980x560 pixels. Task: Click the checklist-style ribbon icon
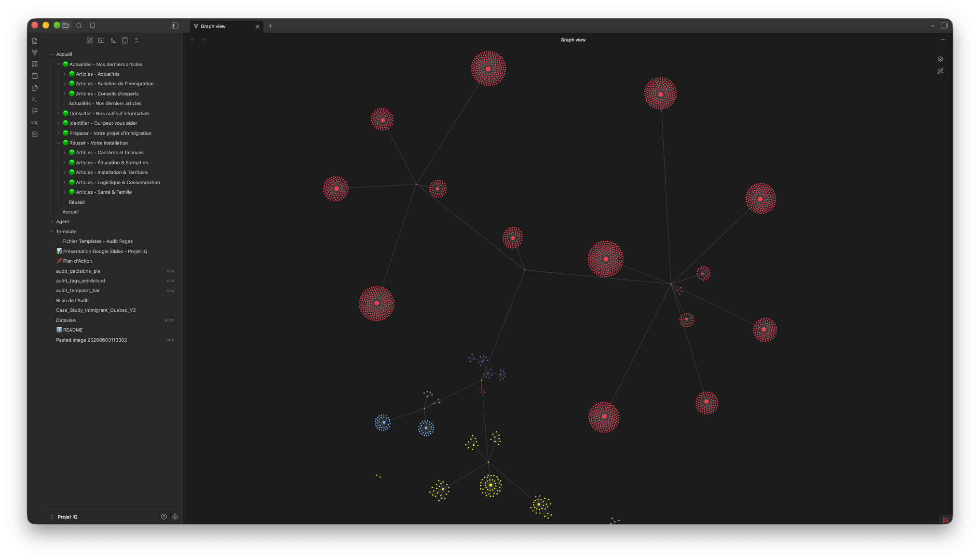(35, 111)
